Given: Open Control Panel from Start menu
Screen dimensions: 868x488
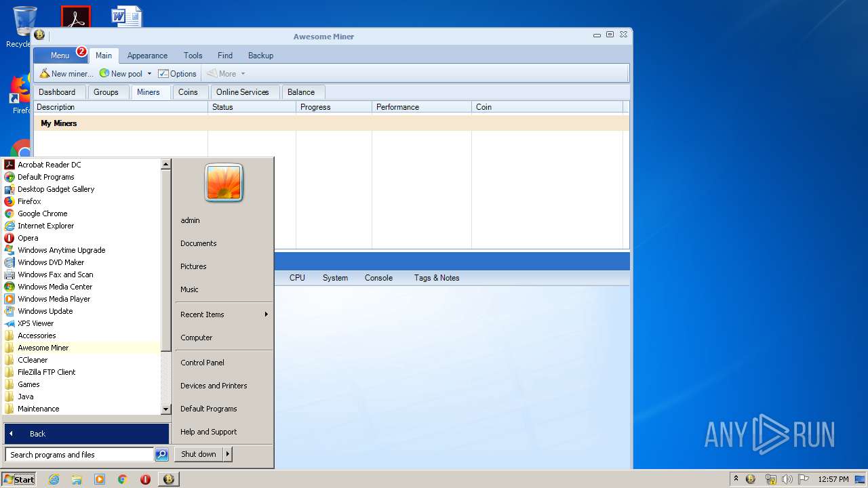Looking at the screenshot, I should (224, 363).
